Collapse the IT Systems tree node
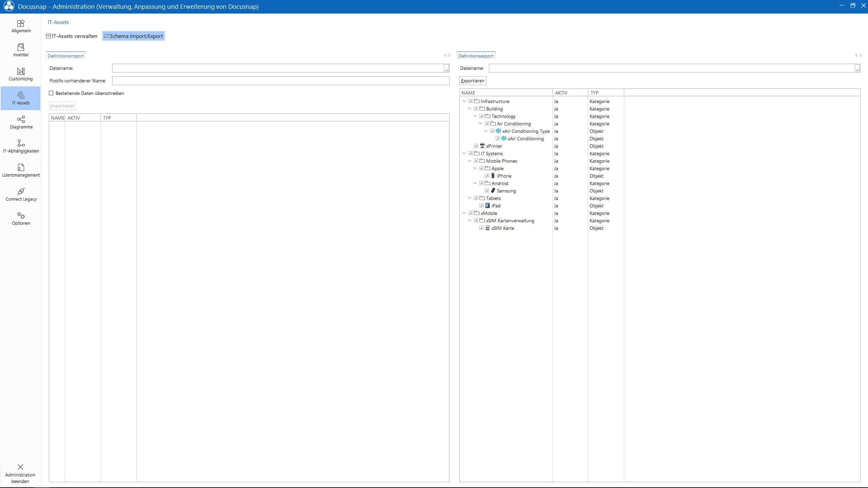 [464, 153]
